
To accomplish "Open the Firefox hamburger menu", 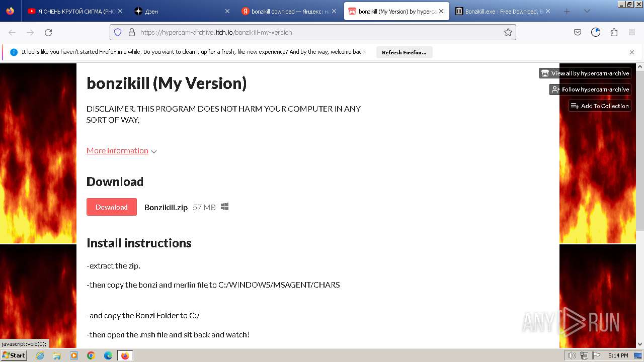I will [632, 32].
